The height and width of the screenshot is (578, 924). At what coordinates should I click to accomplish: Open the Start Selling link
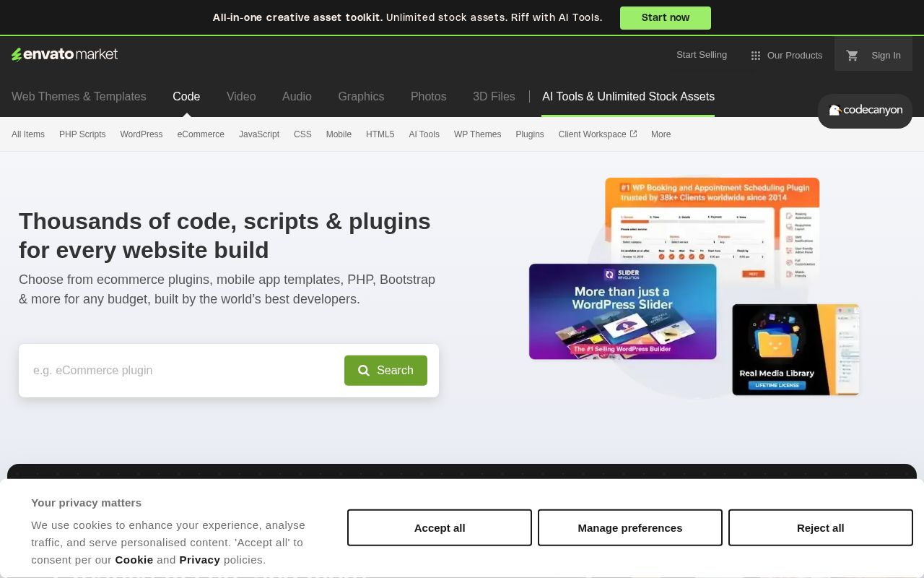tap(702, 55)
